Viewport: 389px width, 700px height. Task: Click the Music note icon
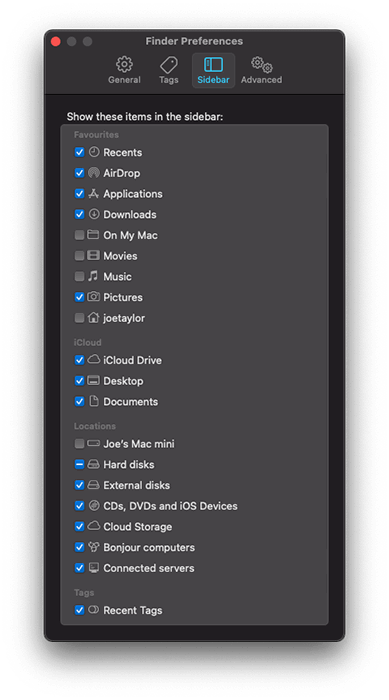pos(93,276)
